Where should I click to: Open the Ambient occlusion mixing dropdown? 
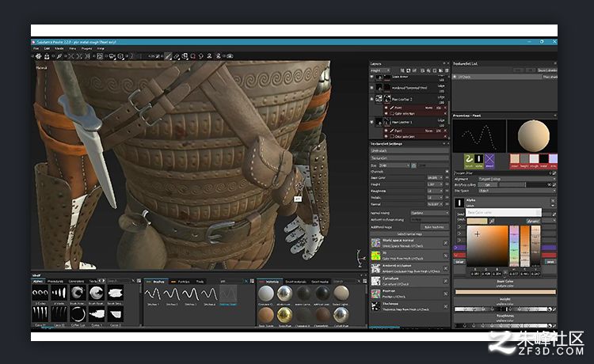(x=430, y=219)
